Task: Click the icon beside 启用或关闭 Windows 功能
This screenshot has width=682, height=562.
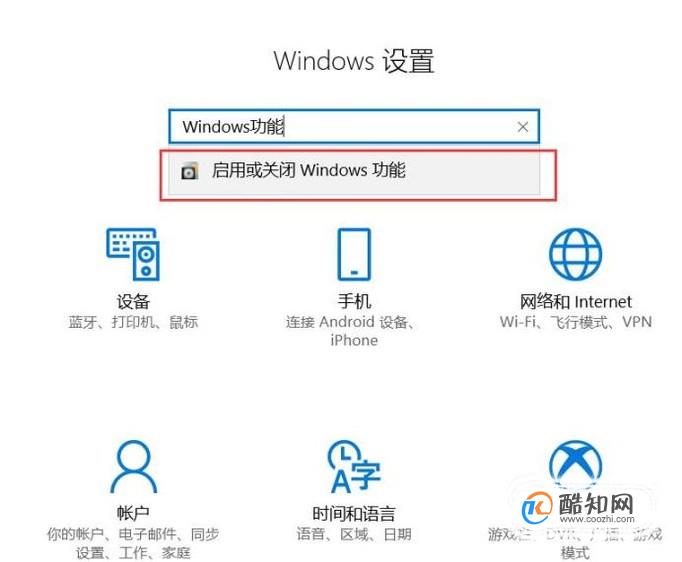Action: coord(190,171)
